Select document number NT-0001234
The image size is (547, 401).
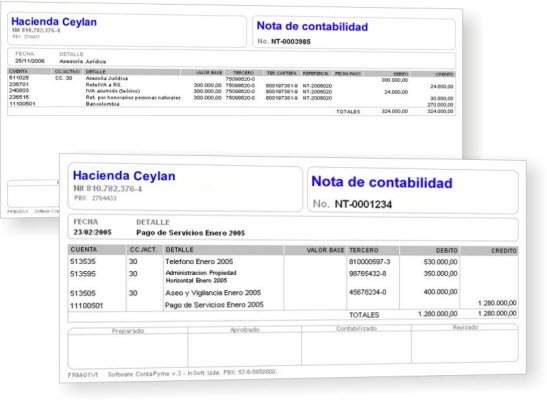[x=363, y=204]
